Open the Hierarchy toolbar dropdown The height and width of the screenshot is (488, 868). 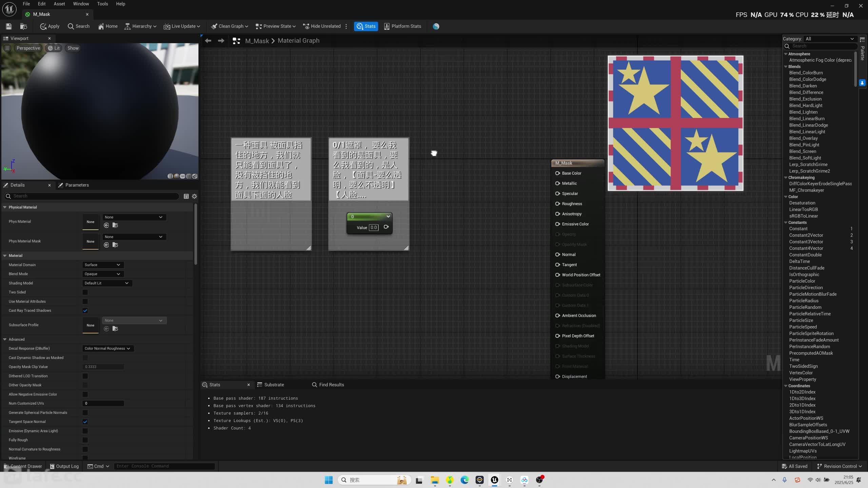(140, 26)
